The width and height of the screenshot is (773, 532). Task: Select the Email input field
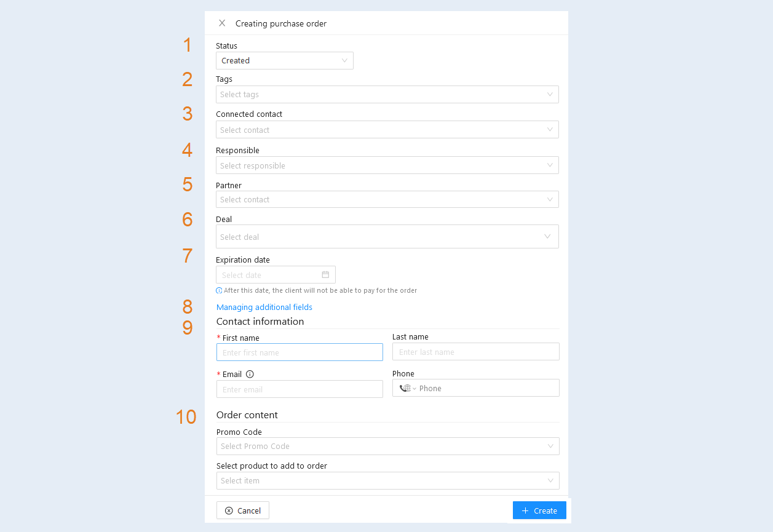coord(299,389)
